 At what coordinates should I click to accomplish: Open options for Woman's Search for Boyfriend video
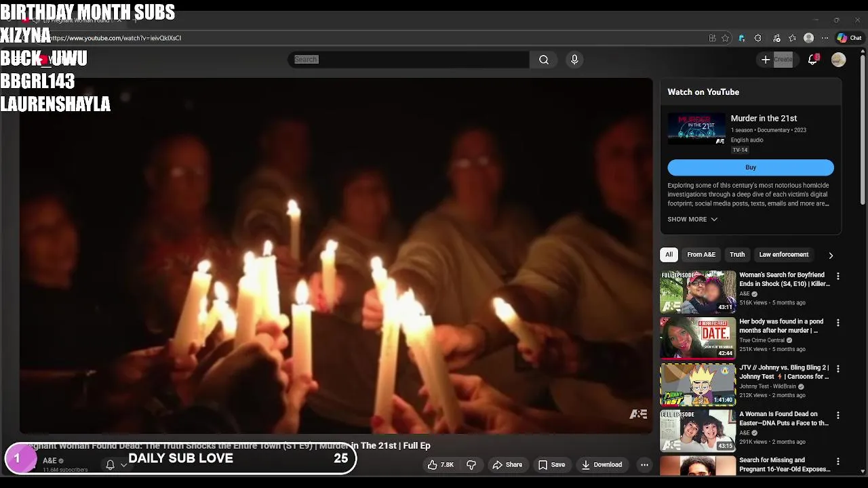pyautogui.click(x=838, y=277)
